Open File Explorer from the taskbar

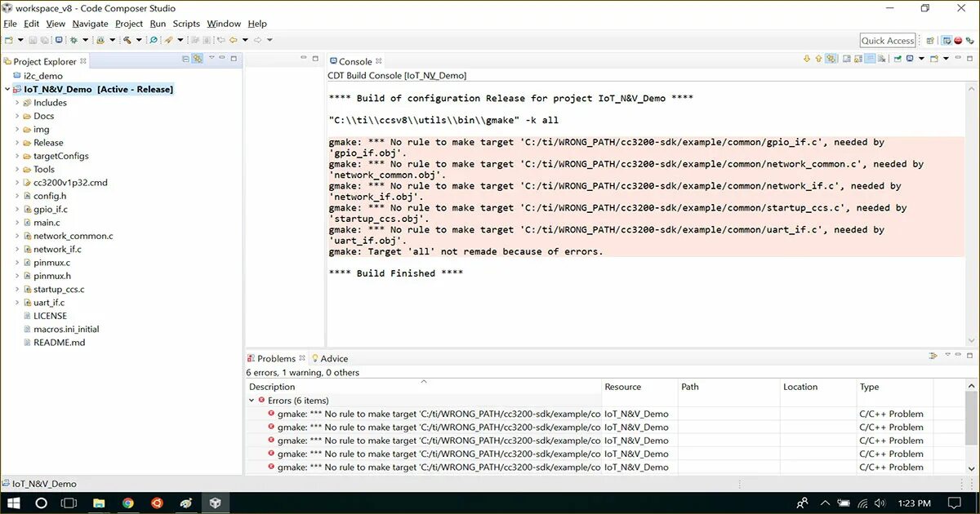[x=99, y=503]
